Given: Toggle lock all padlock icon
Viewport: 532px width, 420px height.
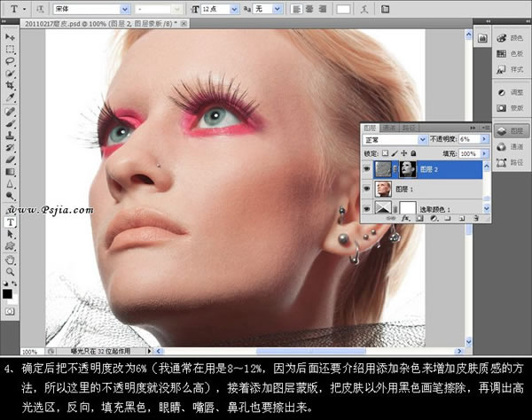Looking at the screenshot, I should (x=413, y=153).
